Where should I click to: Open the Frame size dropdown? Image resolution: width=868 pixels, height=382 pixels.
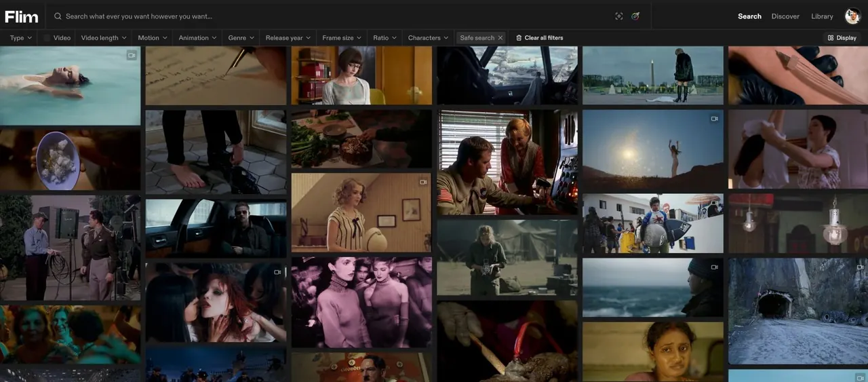[x=342, y=38]
